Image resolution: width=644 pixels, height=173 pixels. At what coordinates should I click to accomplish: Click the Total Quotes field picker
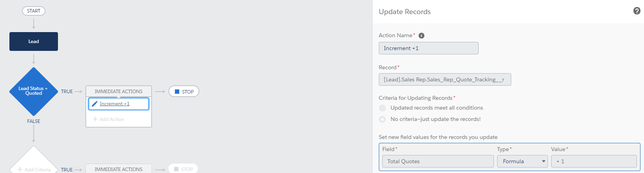click(438, 161)
